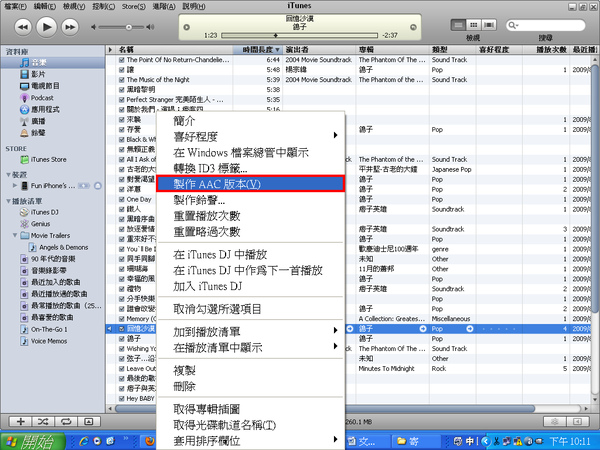Open the 套用排序欄位 submenu
Screen dimensions: 600x450
coord(251,441)
